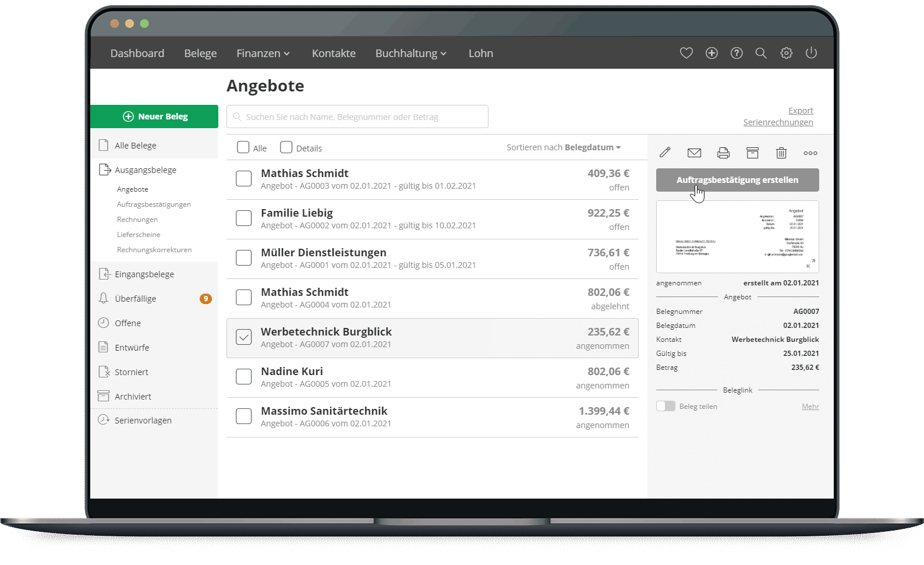Open more actions three-dot icon
Image resolution: width=924 pixels, height=565 pixels.
coord(810,153)
